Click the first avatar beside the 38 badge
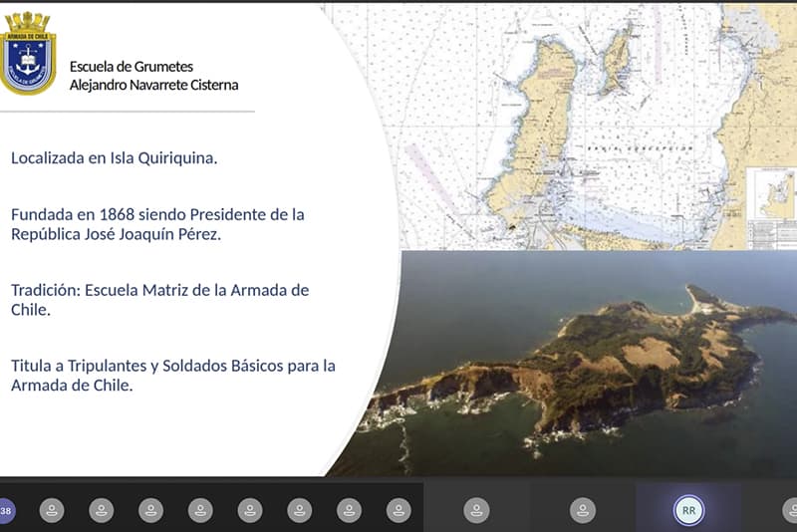This screenshot has height=532, width=797. point(52,511)
